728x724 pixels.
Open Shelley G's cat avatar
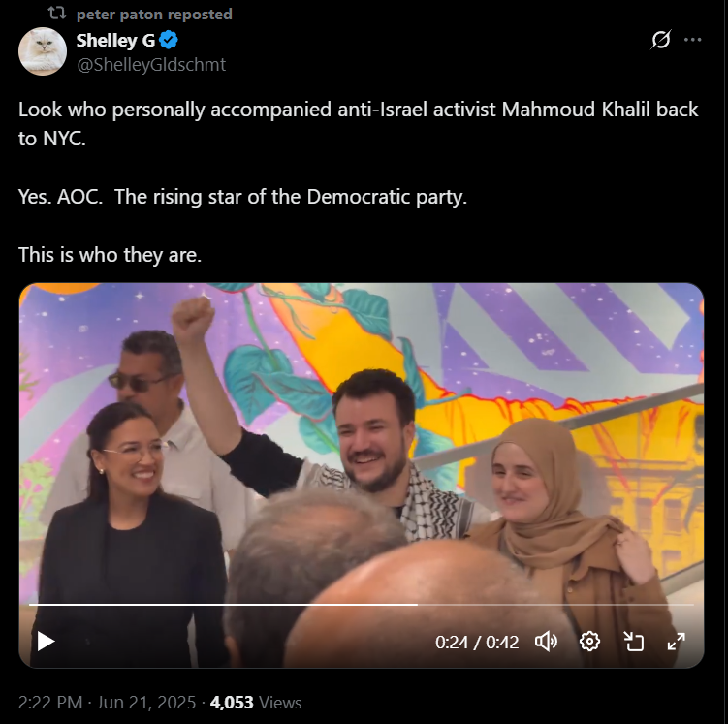coord(43,51)
